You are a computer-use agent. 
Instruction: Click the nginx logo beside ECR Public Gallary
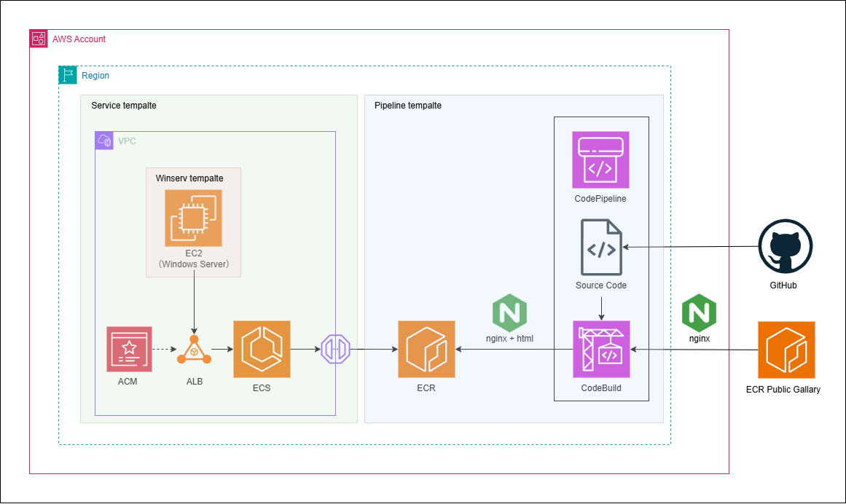click(x=699, y=312)
